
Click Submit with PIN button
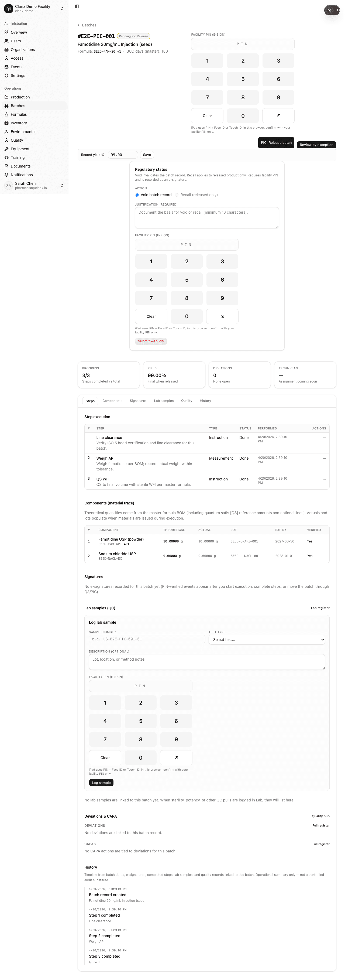tap(151, 341)
